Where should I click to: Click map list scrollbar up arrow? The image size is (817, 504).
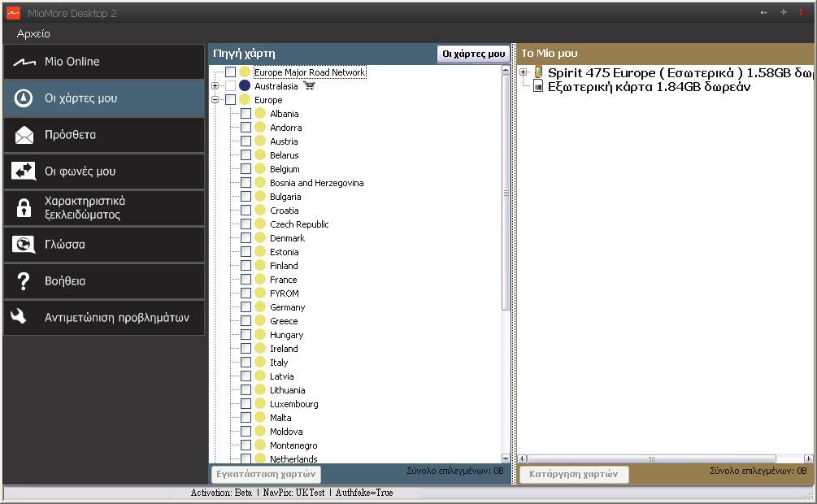pos(506,70)
